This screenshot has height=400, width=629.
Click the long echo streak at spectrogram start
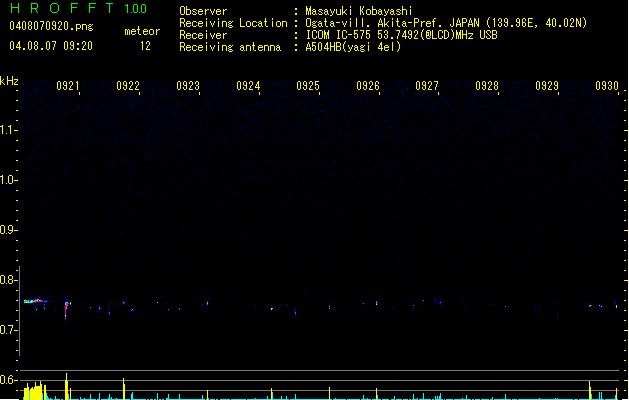point(35,301)
